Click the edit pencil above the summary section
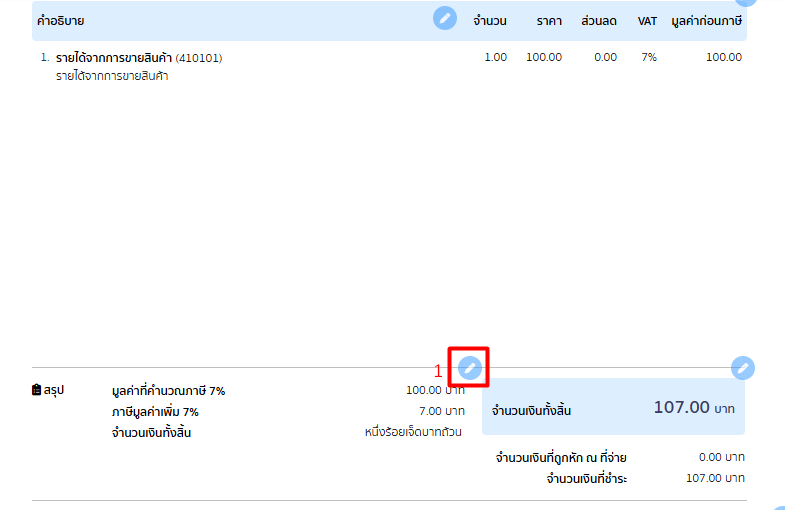The image size is (785, 510). coord(470,368)
